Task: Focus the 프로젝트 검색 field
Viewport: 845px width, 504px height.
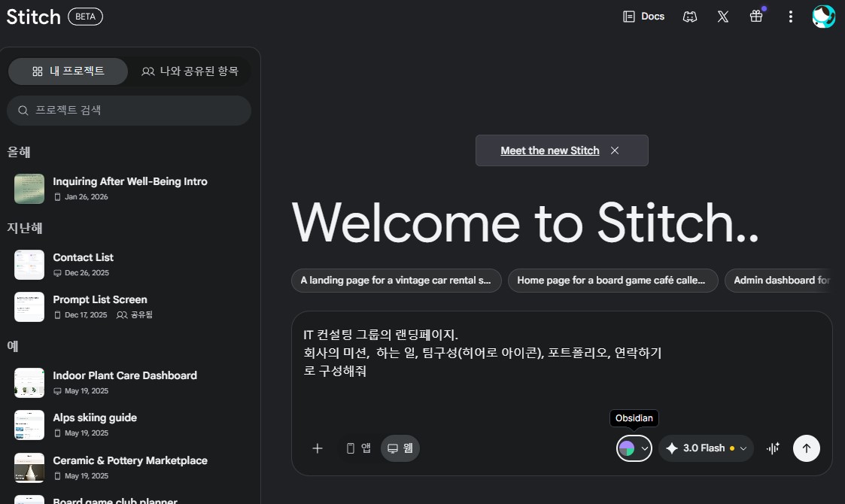Action: (x=129, y=111)
